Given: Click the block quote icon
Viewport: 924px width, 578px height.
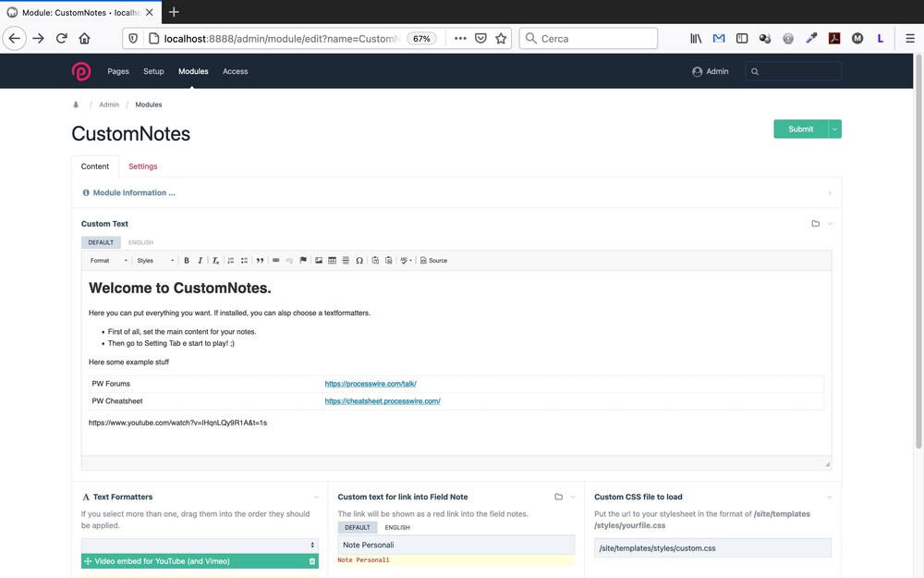Looking at the screenshot, I should click(x=260, y=261).
